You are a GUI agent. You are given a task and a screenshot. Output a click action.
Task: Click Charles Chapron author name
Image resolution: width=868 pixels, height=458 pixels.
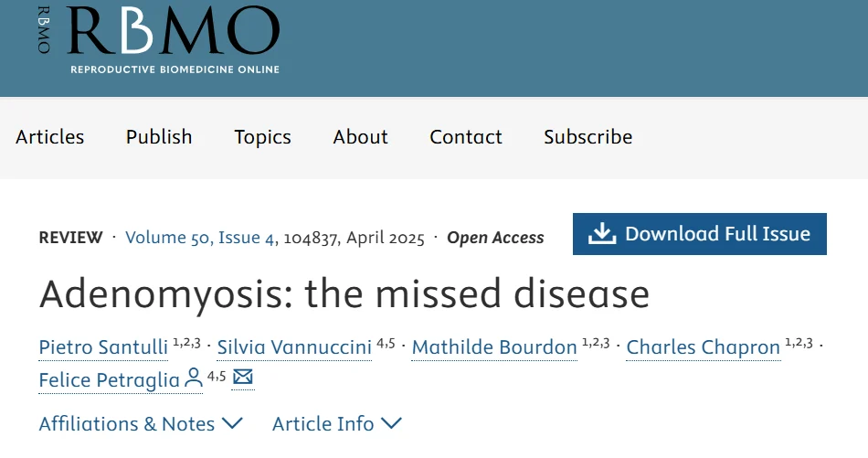click(704, 347)
